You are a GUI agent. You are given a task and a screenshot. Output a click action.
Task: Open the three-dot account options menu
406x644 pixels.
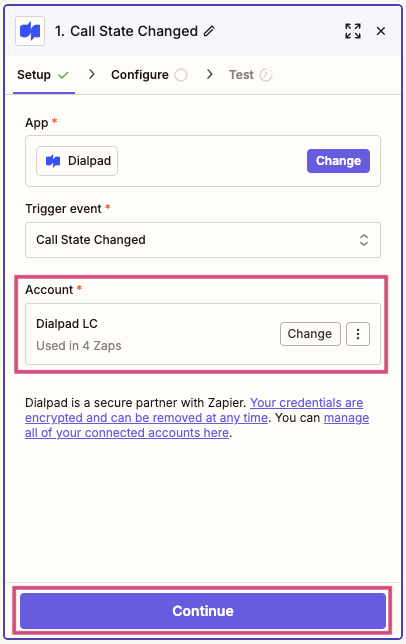pos(358,334)
